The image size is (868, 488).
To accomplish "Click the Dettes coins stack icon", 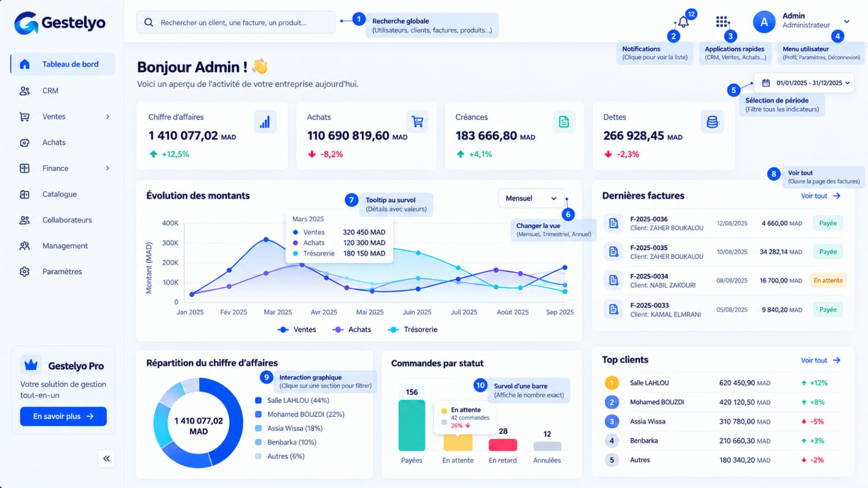I will pyautogui.click(x=712, y=122).
